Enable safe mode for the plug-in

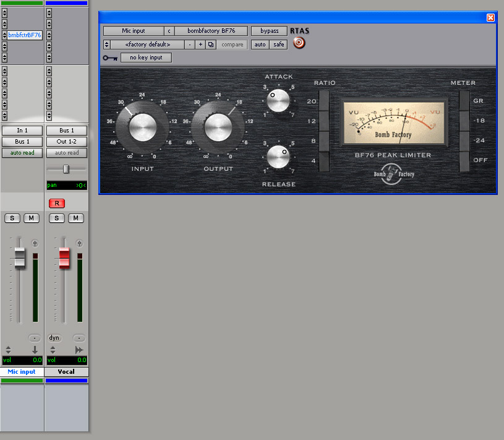pos(278,44)
